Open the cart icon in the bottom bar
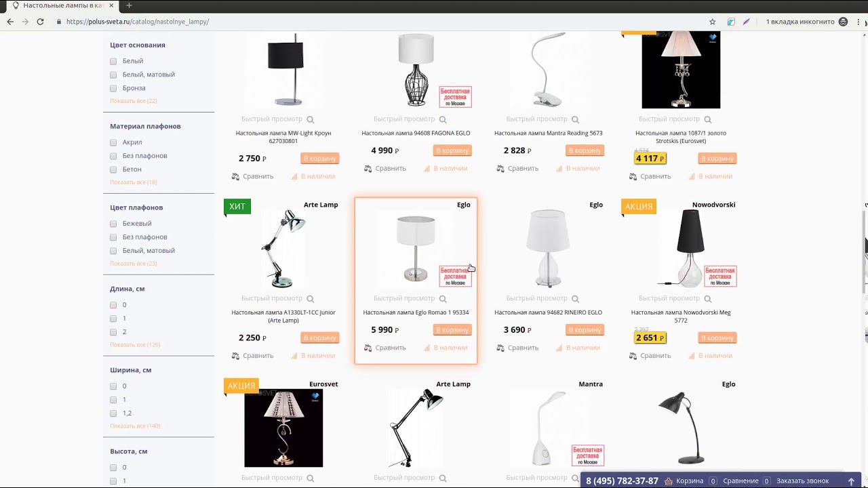Viewport: 868px width, 488px height. pyautogui.click(x=669, y=481)
